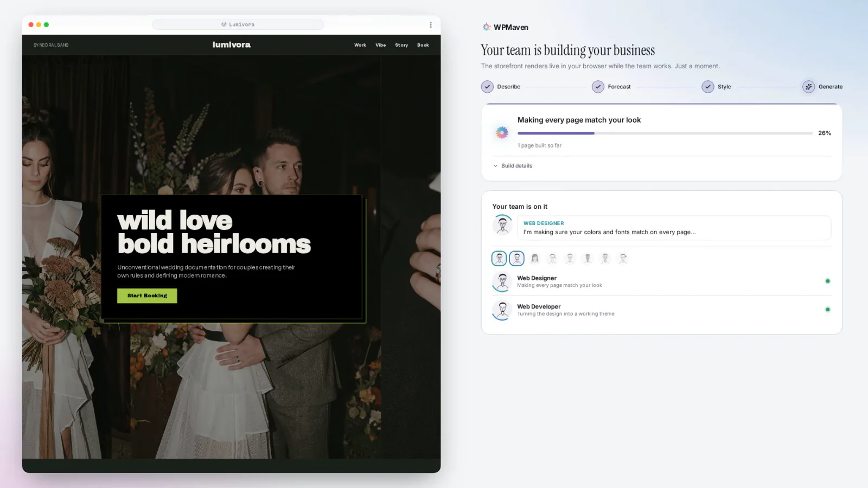Click the colorful spinner beside the progress bar

pyautogui.click(x=502, y=132)
